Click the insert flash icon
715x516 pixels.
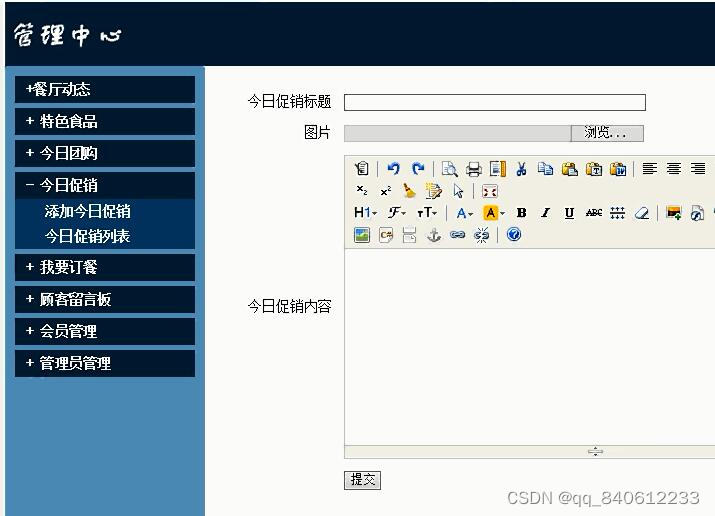pos(697,212)
